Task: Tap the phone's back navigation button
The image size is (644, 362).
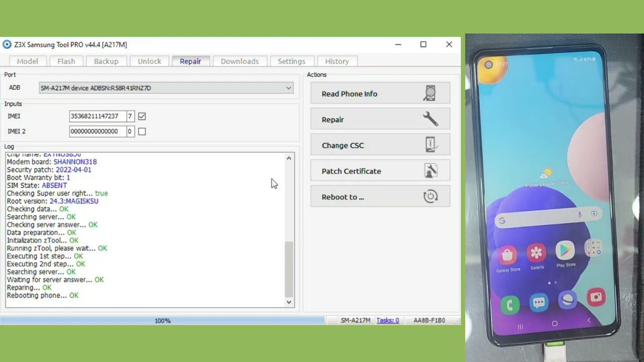Action: tap(589, 320)
